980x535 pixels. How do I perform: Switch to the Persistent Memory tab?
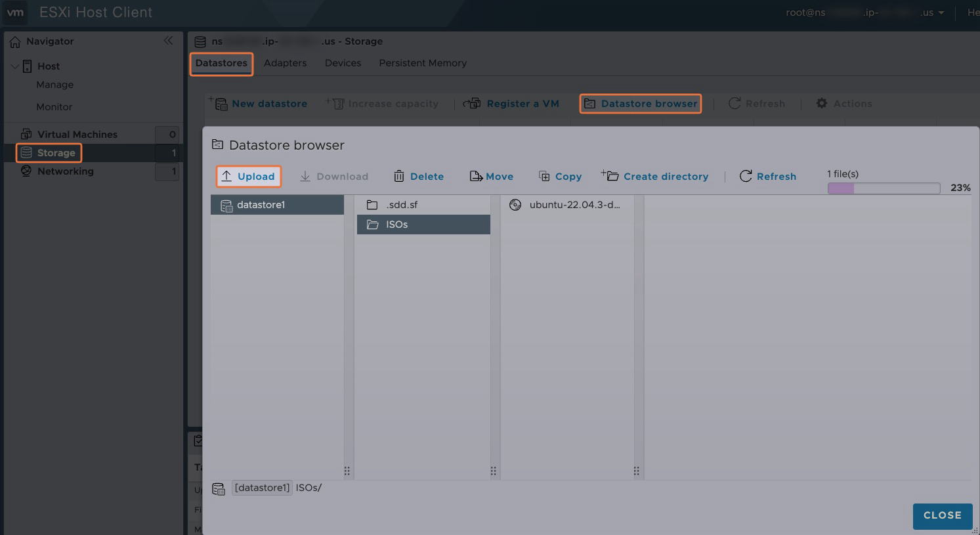click(x=423, y=63)
